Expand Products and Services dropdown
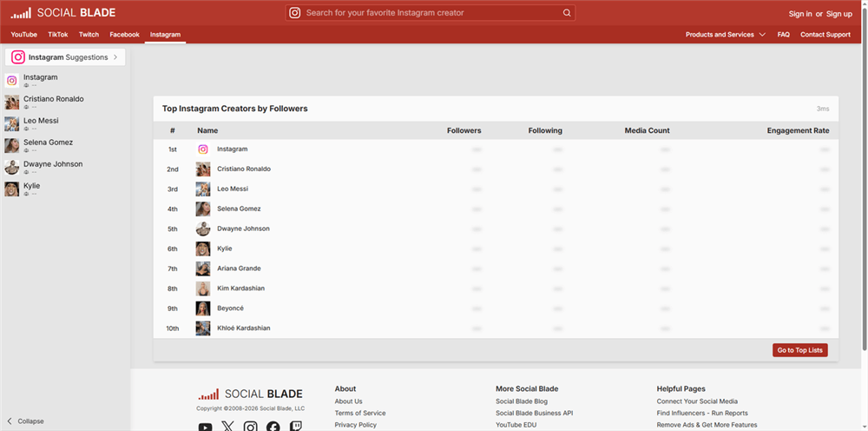Screen dimensions: 868x431 pyautogui.click(x=725, y=35)
